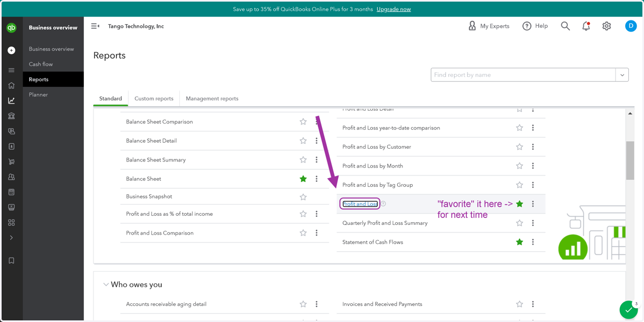644x322 pixels.
Task: Open three-dot menu for Quarterly Profit and Loss Summary
Action: tap(533, 223)
